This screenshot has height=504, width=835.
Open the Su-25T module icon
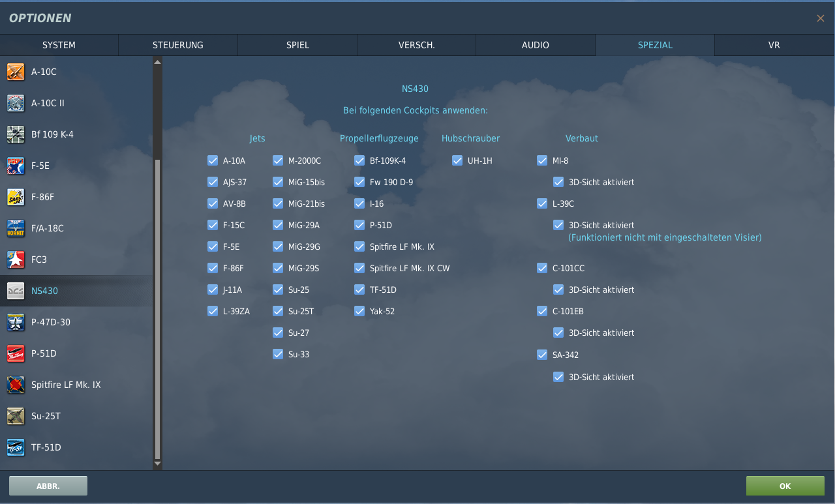click(x=16, y=416)
